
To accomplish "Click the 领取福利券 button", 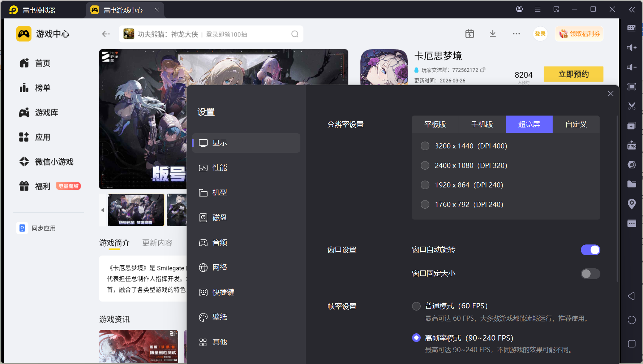I will [579, 34].
